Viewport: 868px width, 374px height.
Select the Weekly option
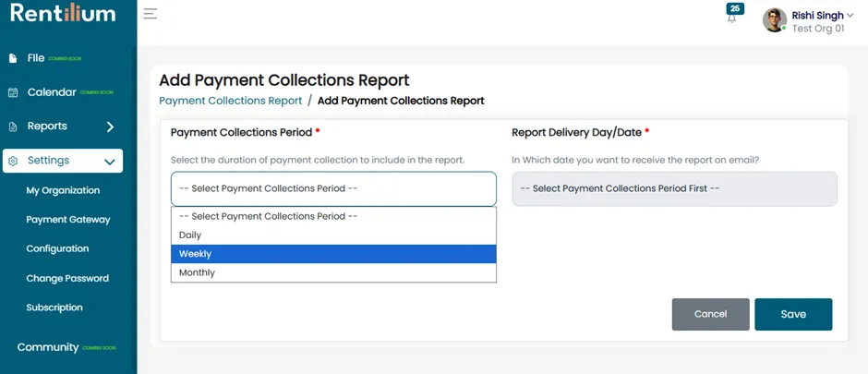333,254
